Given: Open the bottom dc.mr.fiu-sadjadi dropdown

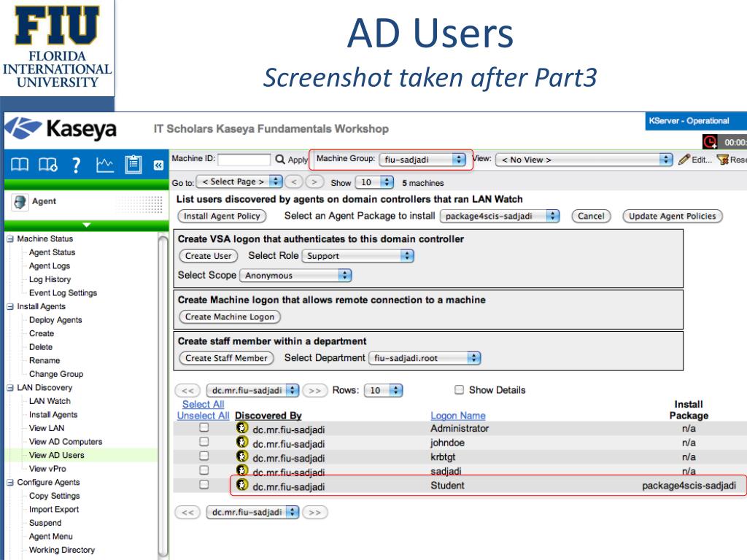Looking at the screenshot, I should [252, 513].
